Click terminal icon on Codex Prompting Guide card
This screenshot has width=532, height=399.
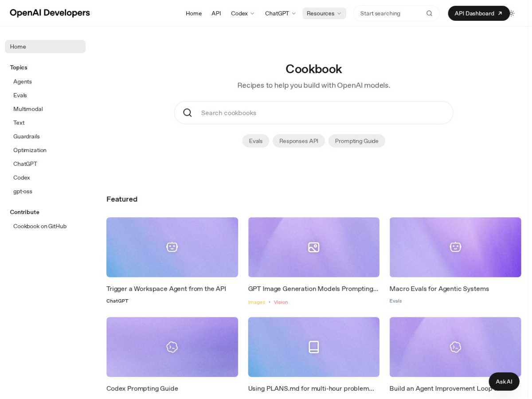(172, 347)
